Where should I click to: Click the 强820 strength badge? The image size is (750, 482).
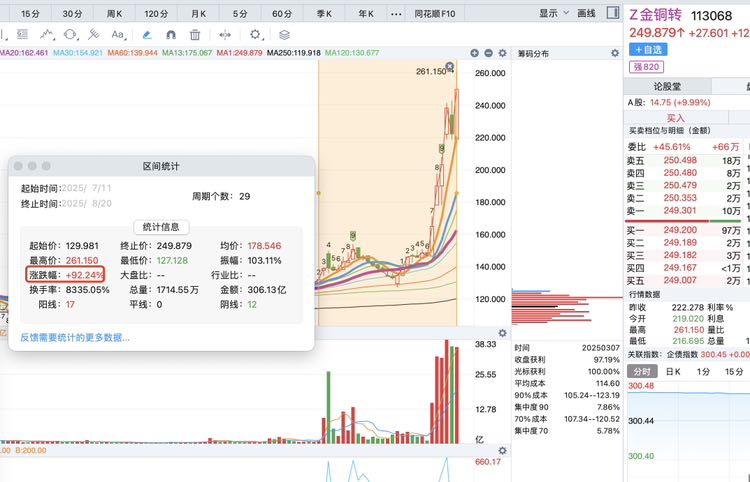pyautogui.click(x=646, y=67)
